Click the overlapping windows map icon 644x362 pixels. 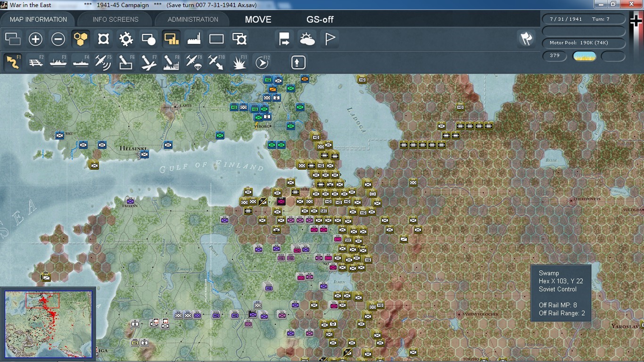(x=13, y=39)
